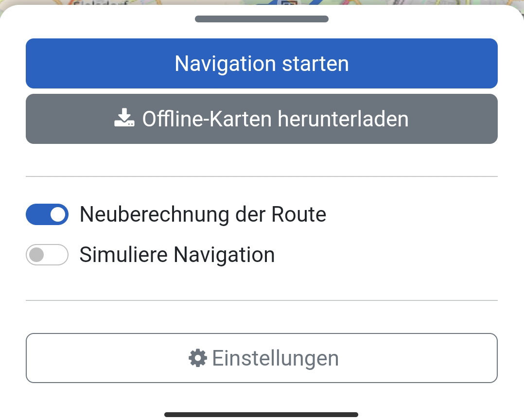
Task: Click the download icon beside Offline-Karten
Action: pyautogui.click(x=124, y=118)
